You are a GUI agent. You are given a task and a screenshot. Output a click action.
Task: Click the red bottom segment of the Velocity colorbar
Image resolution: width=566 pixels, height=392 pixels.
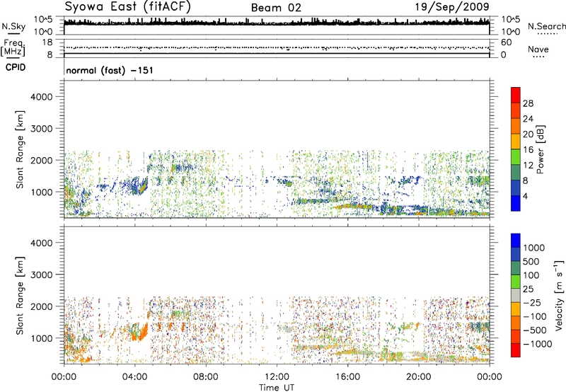[516, 350]
